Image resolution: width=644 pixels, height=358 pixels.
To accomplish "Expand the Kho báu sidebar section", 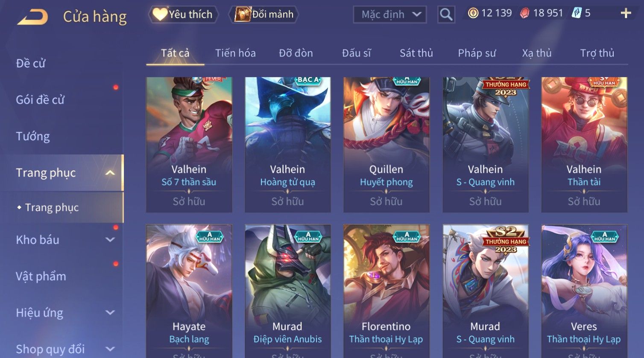I will click(x=110, y=240).
